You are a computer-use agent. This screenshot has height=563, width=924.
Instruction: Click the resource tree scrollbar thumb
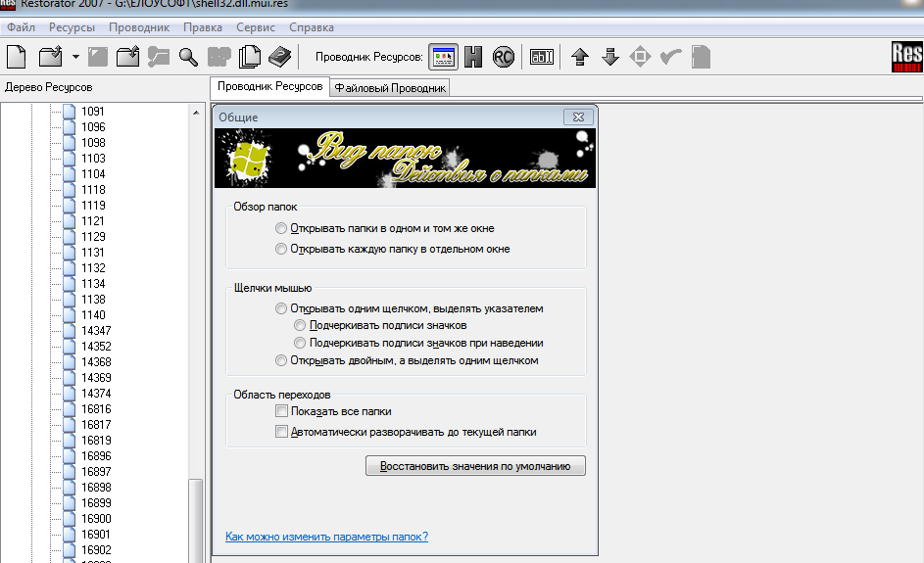(x=196, y=521)
